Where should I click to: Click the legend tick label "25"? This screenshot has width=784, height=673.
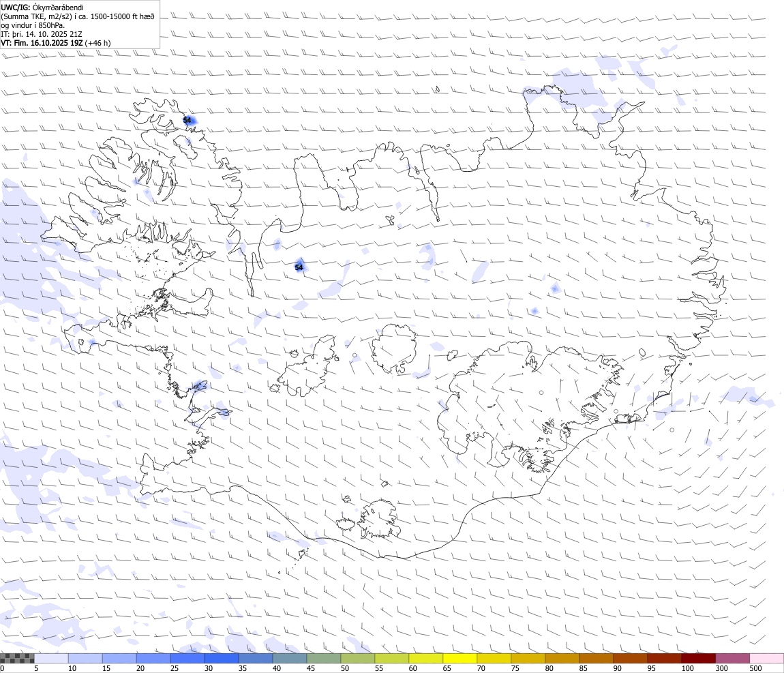pyautogui.click(x=174, y=668)
